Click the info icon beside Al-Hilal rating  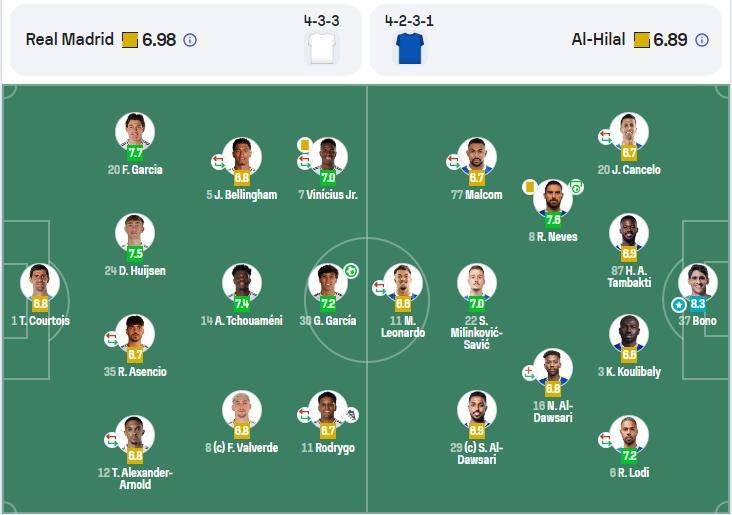[702, 40]
